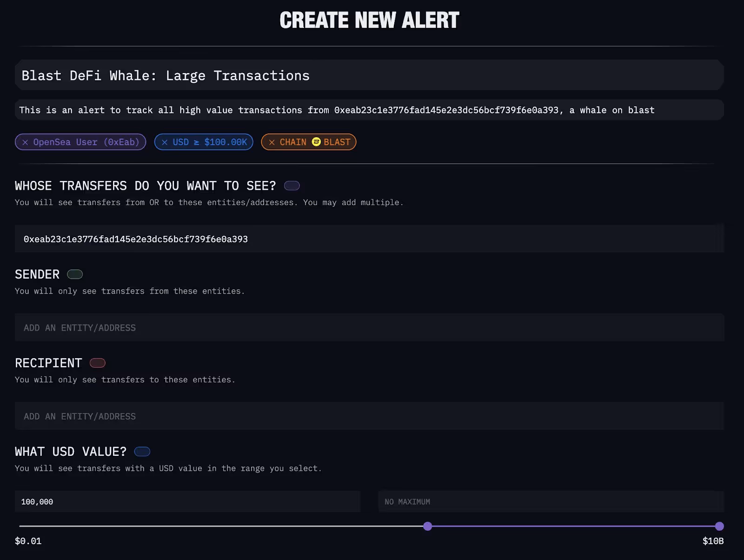The height and width of the screenshot is (560, 744).
Task: Focus the RECIPIENT add entity/address field
Action: click(369, 416)
